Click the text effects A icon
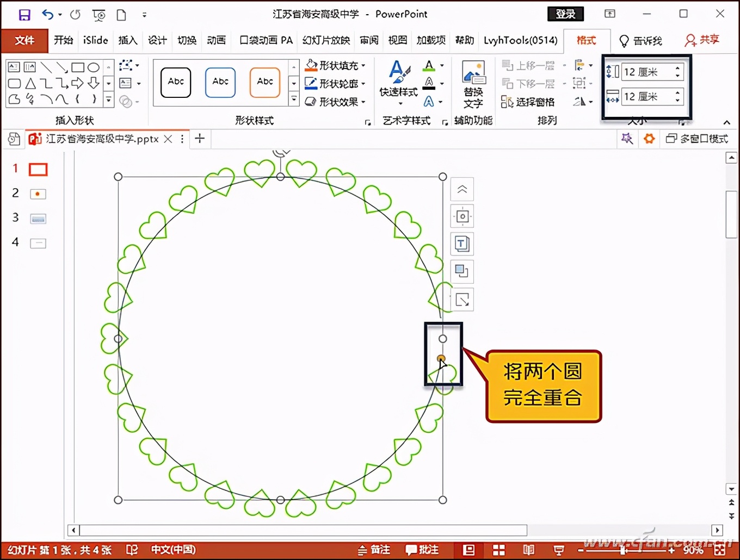 click(x=429, y=102)
